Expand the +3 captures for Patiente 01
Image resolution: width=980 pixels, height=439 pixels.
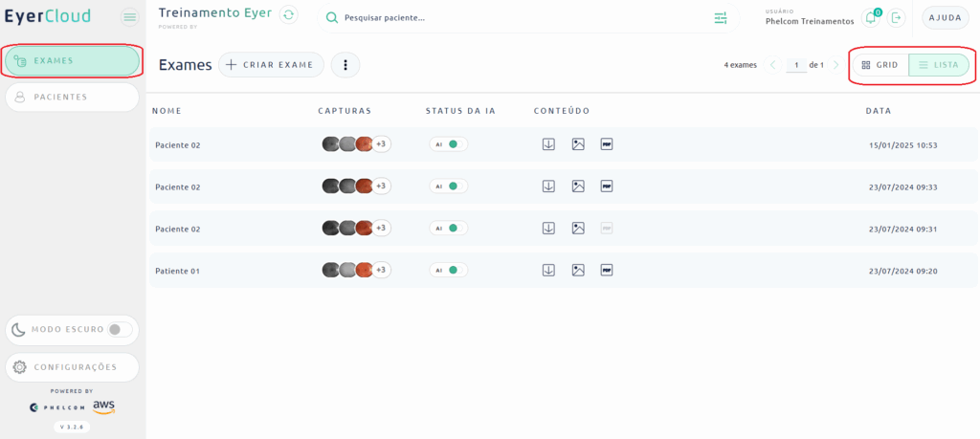tap(381, 271)
